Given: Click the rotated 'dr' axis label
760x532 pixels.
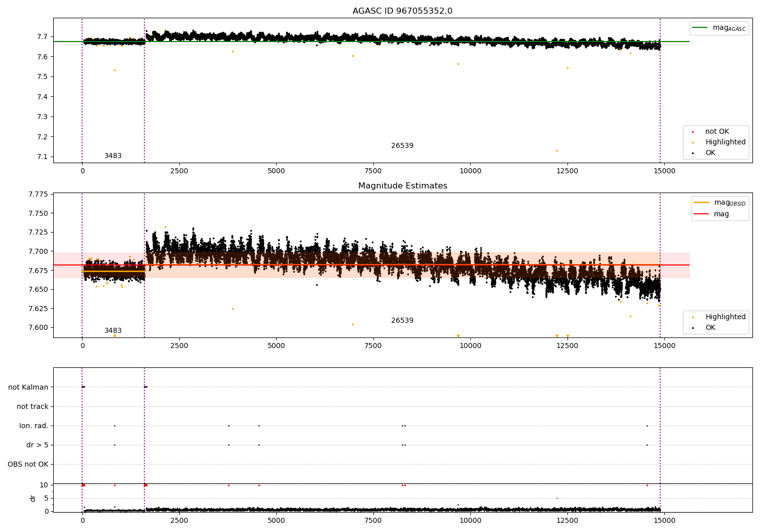Looking at the screenshot, I should [x=33, y=498].
